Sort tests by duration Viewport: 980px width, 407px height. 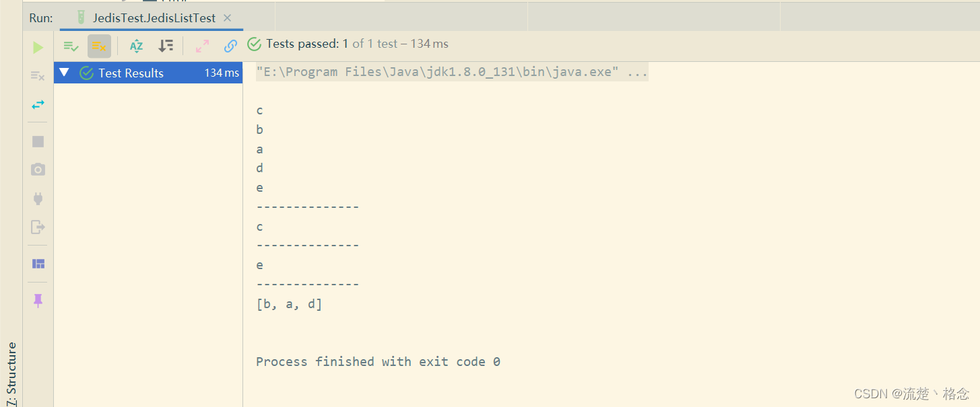[x=165, y=46]
